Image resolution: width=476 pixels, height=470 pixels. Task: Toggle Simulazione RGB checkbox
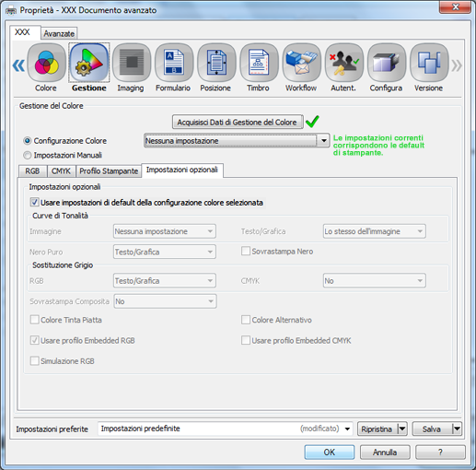(x=34, y=361)
